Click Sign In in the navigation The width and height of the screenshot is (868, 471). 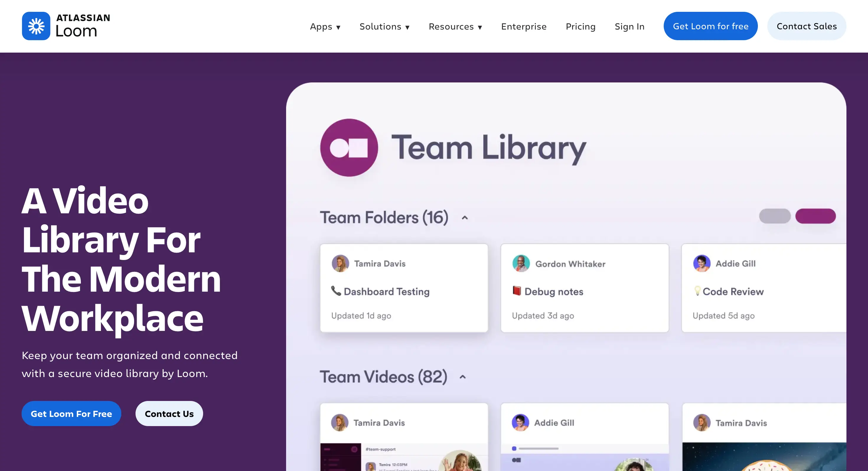tap(629, 26)
